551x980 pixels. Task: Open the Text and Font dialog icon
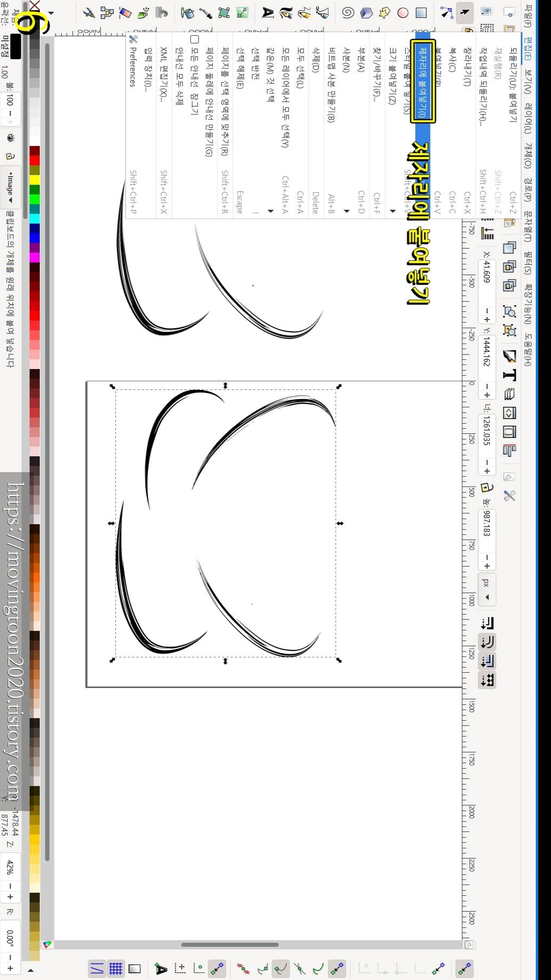509,375
